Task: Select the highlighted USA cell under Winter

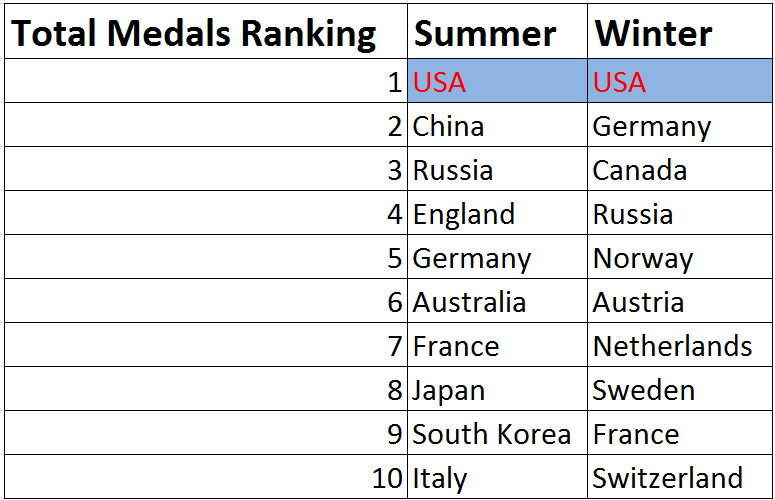Action: coord(680,82)
